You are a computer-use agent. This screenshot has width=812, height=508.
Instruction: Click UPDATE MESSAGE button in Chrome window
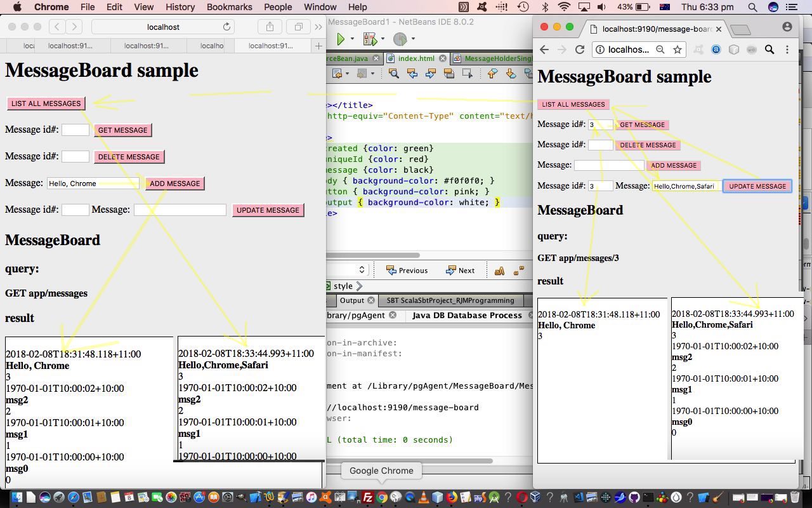point(757,186)
